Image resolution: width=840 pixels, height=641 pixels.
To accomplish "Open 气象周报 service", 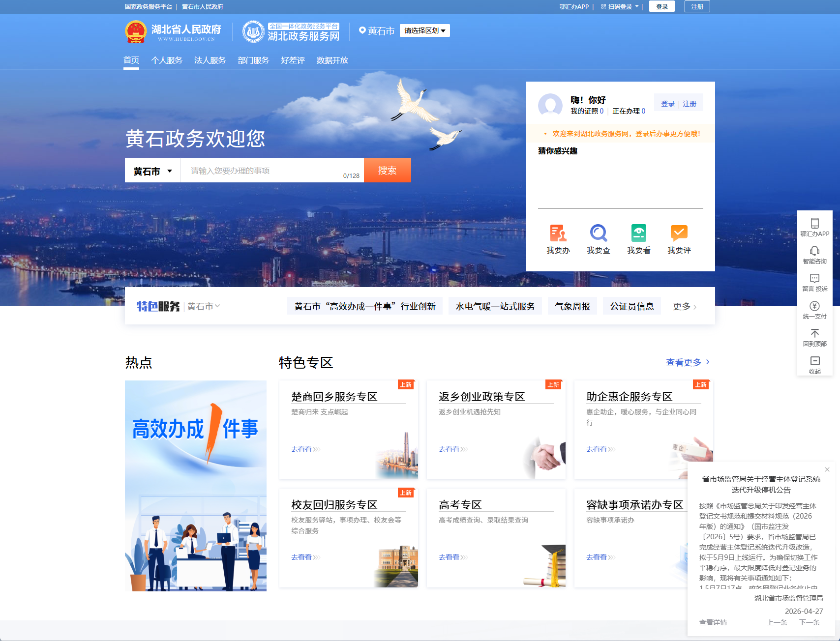I will pos(572,306).
